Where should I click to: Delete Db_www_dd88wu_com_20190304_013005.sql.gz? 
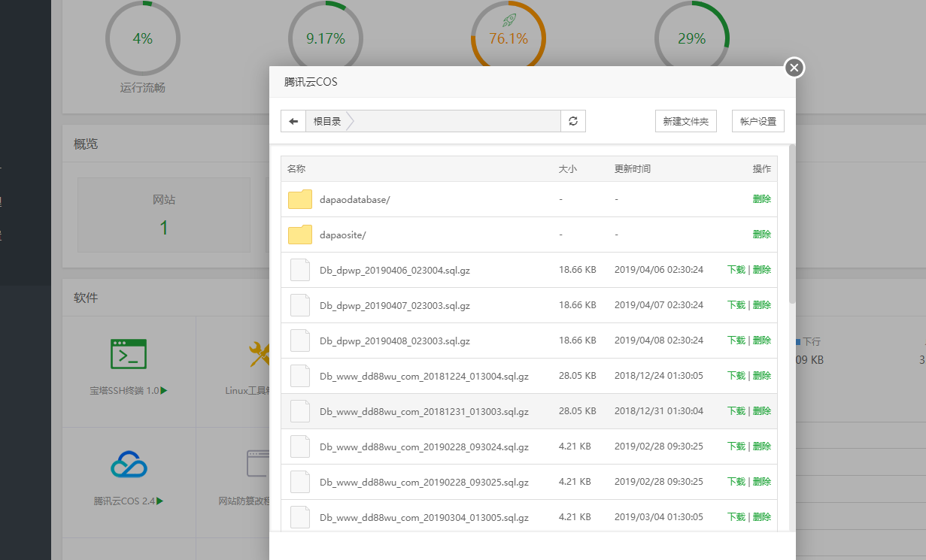tap(762, 517)
